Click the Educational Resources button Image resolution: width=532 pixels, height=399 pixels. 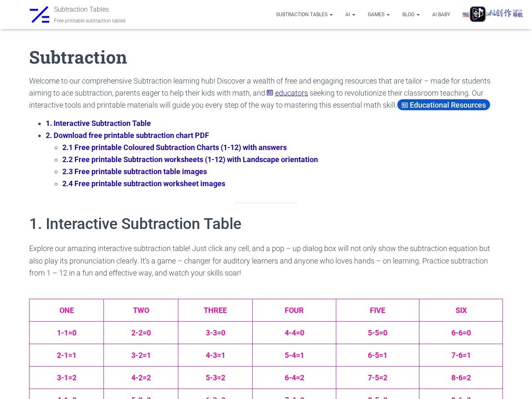(x=443, y=105)
